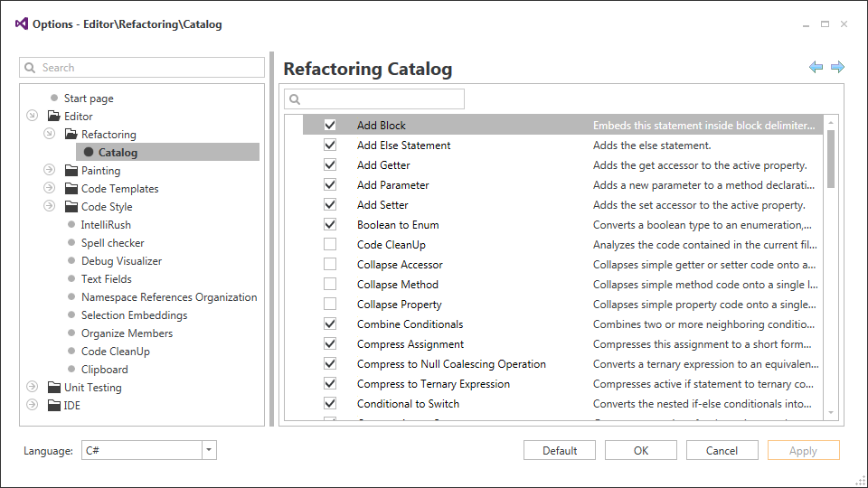Expand the Unit Testing tree node
The width and height of the screenshot is (868, 488).
(x=32, y=388)
